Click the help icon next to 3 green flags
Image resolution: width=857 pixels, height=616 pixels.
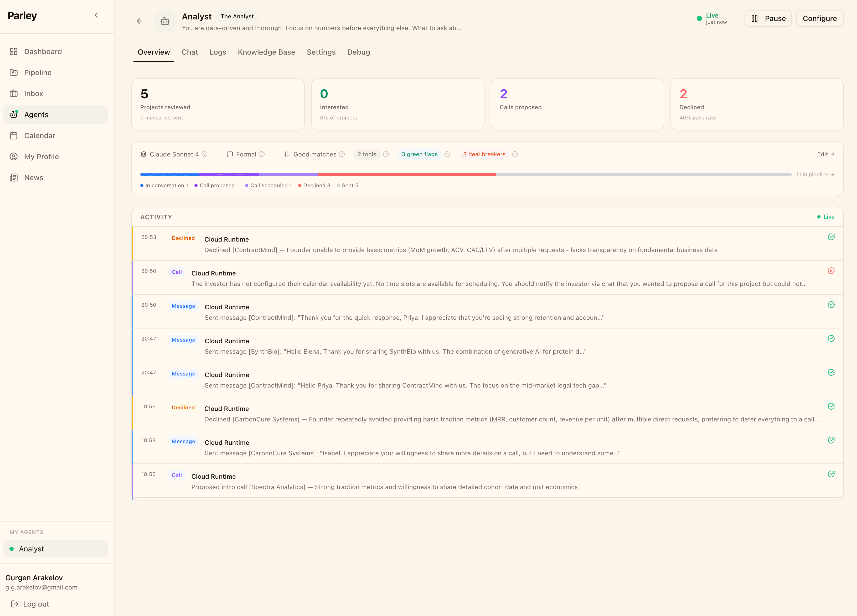(x=447, y=154)
